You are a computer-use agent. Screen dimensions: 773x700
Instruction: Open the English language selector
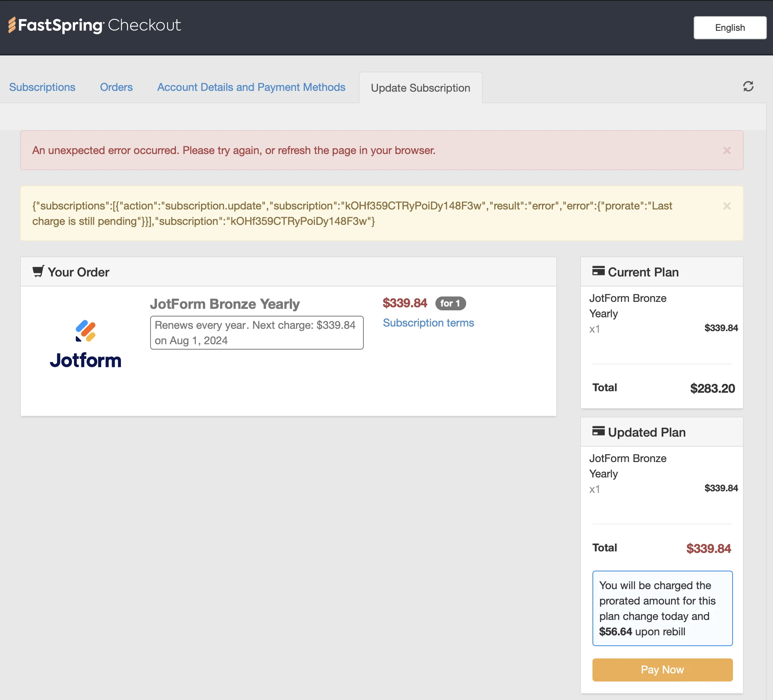click(729, 27)
